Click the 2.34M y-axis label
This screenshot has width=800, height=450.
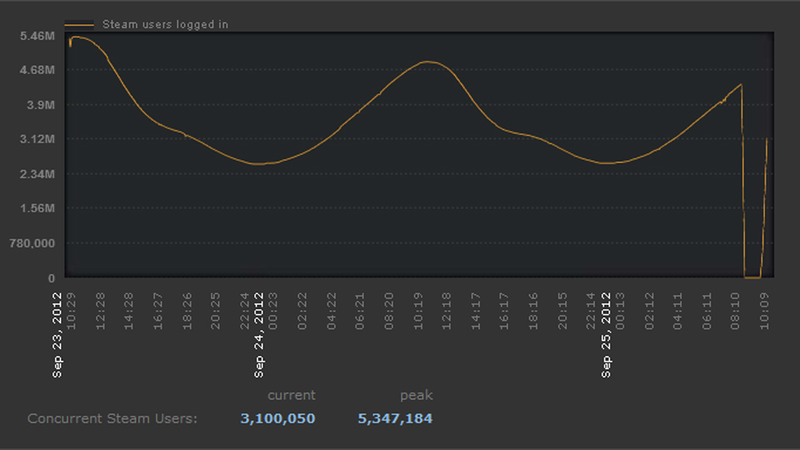tap(37, 174)
